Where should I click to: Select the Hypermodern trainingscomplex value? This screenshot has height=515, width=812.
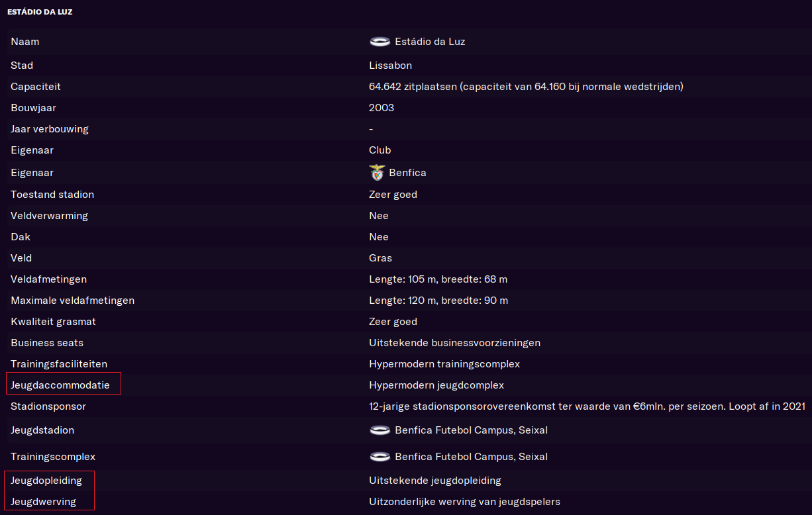(444, 364)
